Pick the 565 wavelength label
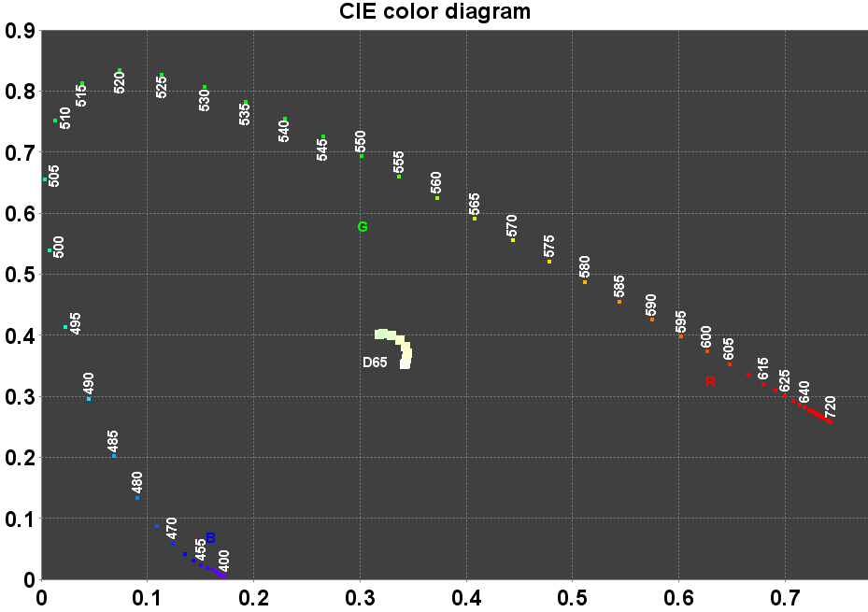Image resolution: width=868 pixels, height=612 pixels. [475, 205]
